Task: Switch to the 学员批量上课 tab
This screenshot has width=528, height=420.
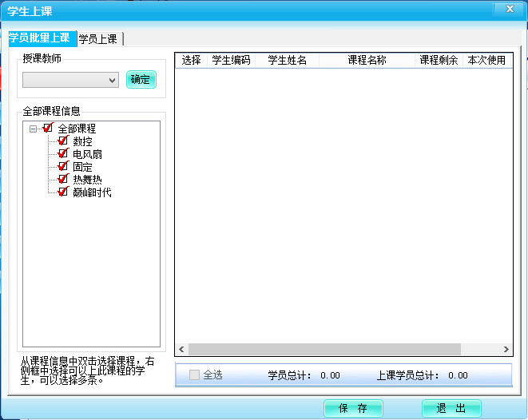Action: (42, 38)
